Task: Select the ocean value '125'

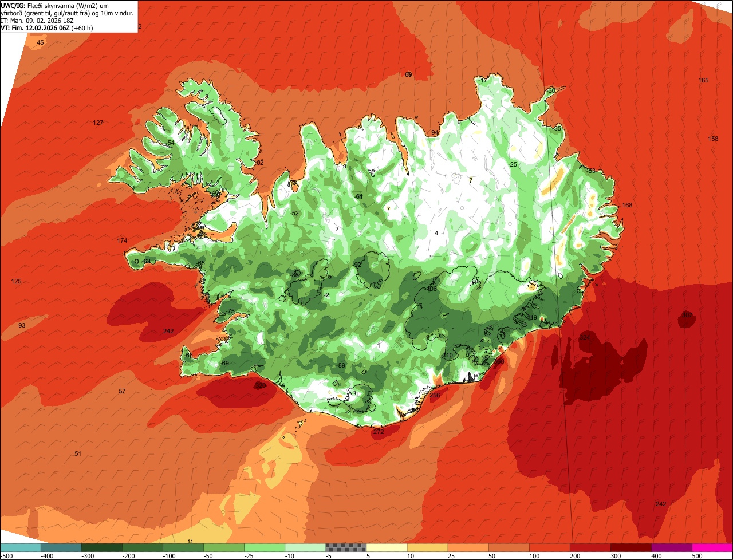Action: pos(16,282)
